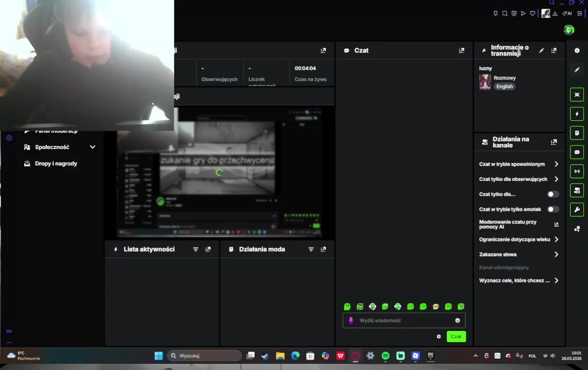Click purple identity icon in chat input
This screenshot has height=370, width=588.
[x=351, y=321]
